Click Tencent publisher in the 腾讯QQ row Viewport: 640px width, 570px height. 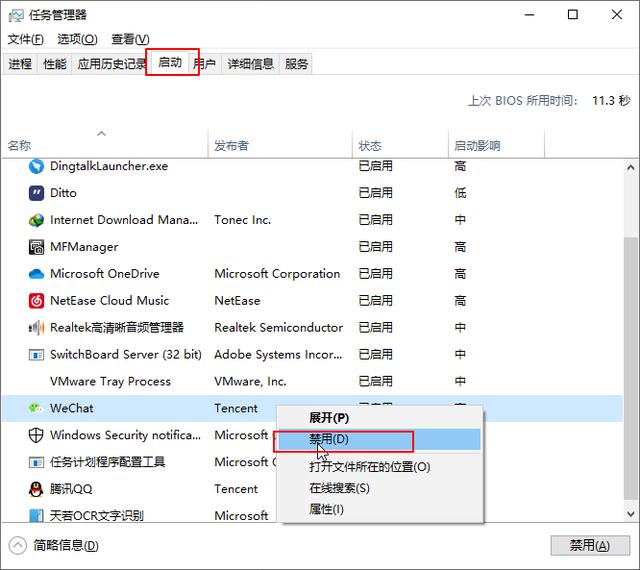(x=236, y=489)
